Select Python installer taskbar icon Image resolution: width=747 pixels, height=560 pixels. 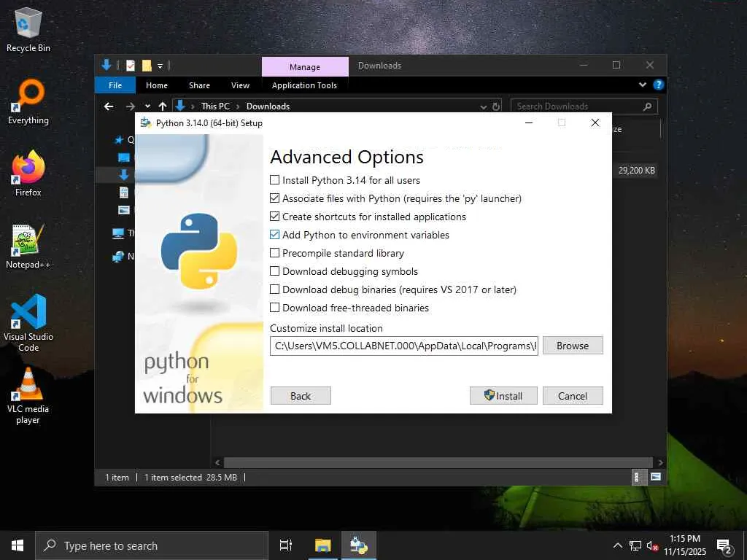(x=358, y=545)
